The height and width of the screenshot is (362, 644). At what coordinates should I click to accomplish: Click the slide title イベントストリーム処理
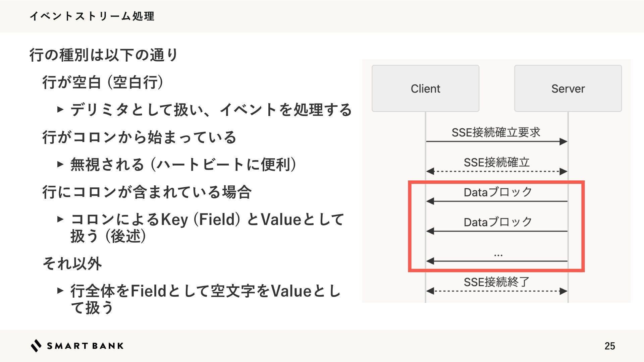point(92,16)
